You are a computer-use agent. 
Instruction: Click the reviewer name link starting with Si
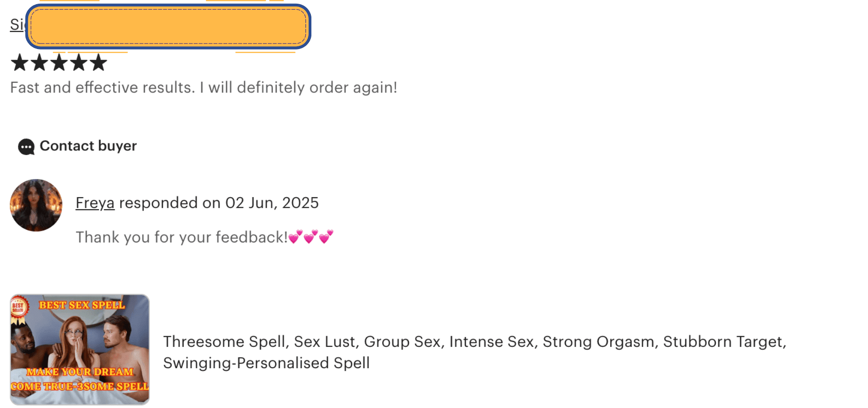click(x=17, y=25)
